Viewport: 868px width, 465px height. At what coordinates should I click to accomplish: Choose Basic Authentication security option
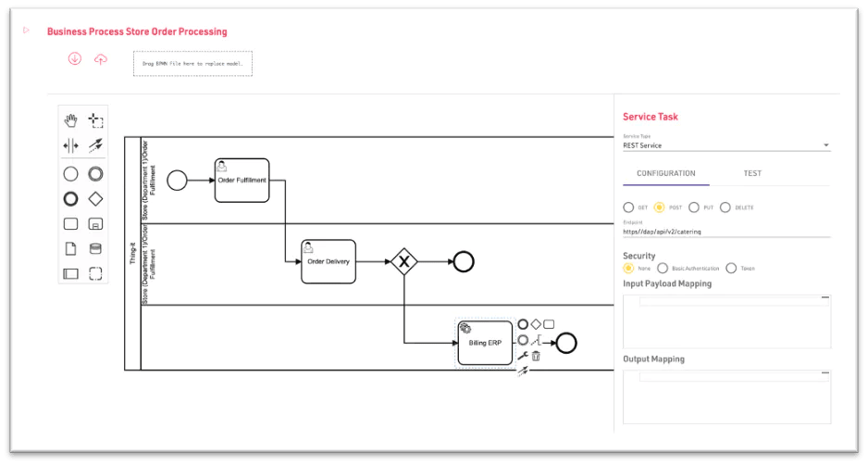663,269
